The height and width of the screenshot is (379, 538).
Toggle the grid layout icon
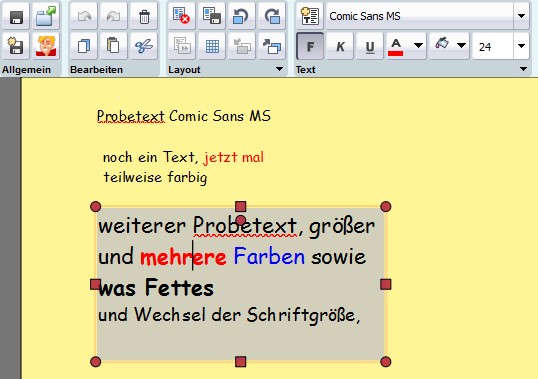[212, 46]
